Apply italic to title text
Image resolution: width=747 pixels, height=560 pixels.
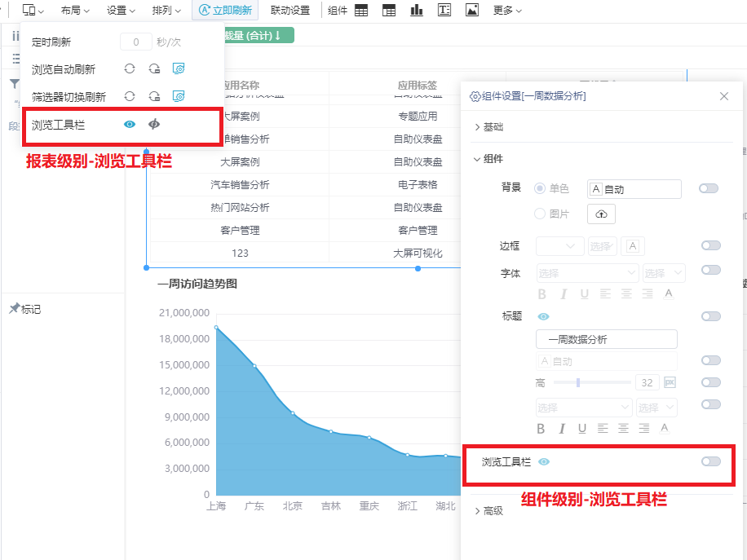tap(562, 429)
